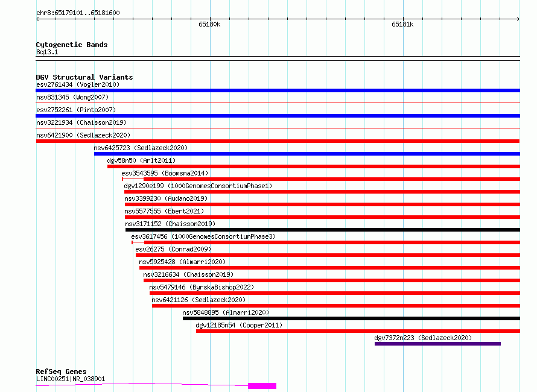This screenshot has width=537, height=392.
Task: Click nsv5479146 (ByrskaBishop2022) label
Action: [202, 287]
